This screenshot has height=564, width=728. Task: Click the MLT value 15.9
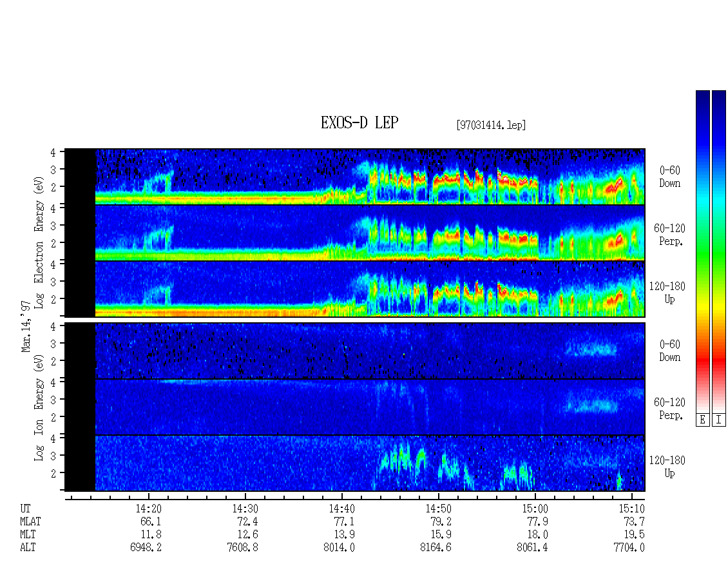(441, 535)
